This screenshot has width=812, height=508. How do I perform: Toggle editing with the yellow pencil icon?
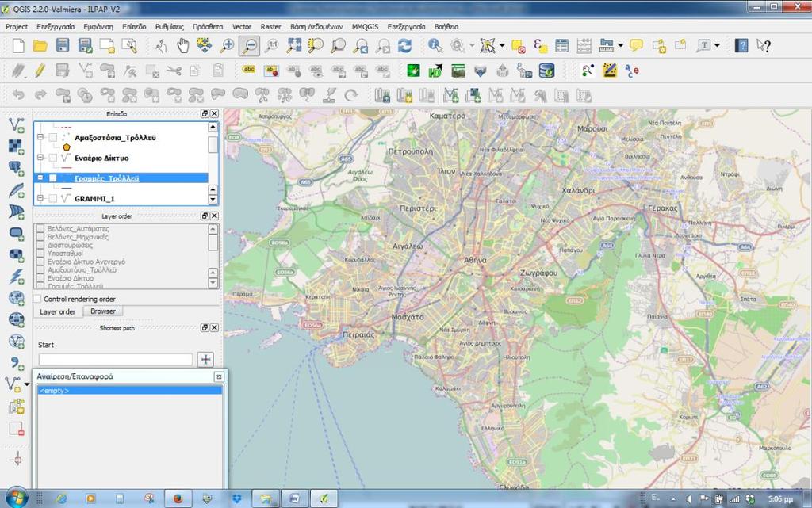click(40, 71)
